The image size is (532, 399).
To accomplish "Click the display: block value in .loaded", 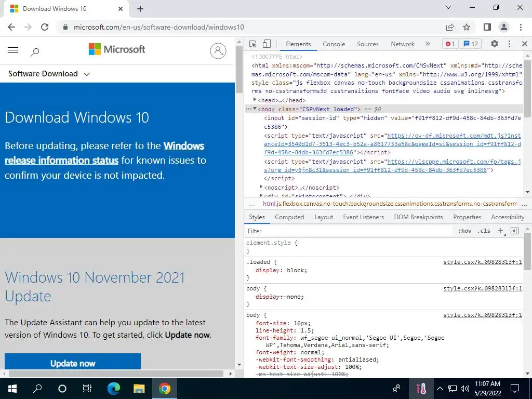I will [297, 270].
